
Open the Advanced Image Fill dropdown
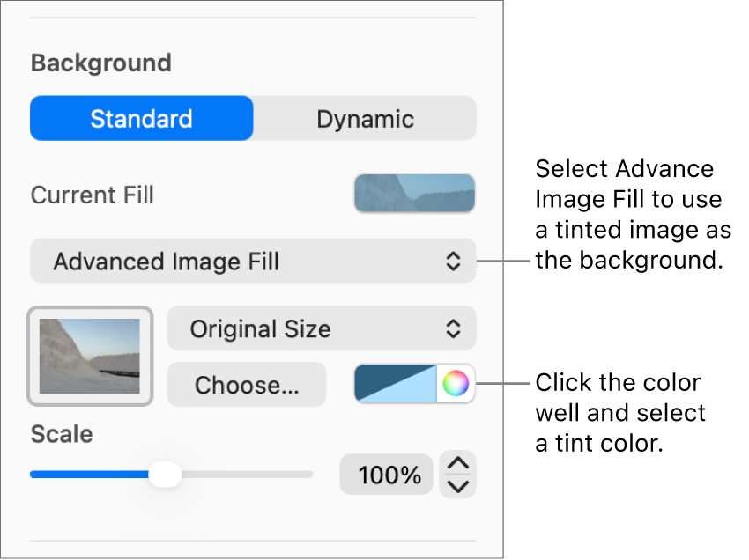pyautogui.click(x=252, y=261)
